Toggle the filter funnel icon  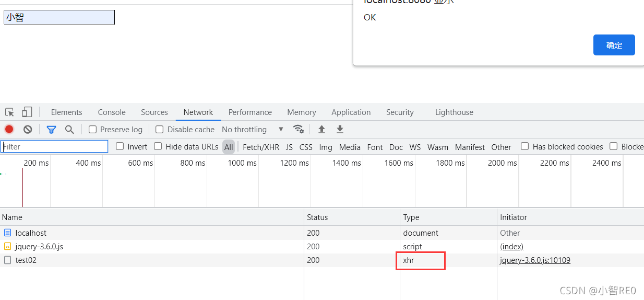pos(51,129)
